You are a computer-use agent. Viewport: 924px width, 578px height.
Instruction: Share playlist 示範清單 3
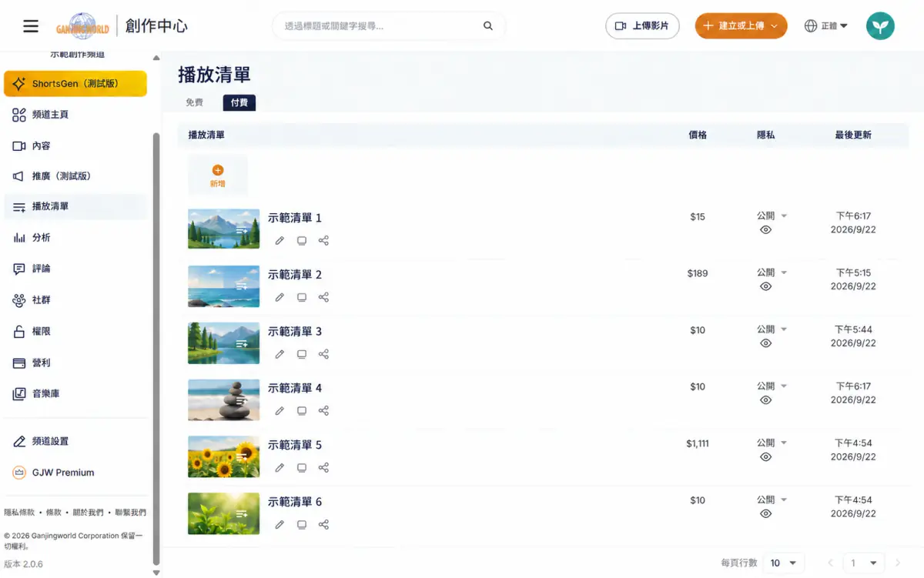(x=323, y=354)
